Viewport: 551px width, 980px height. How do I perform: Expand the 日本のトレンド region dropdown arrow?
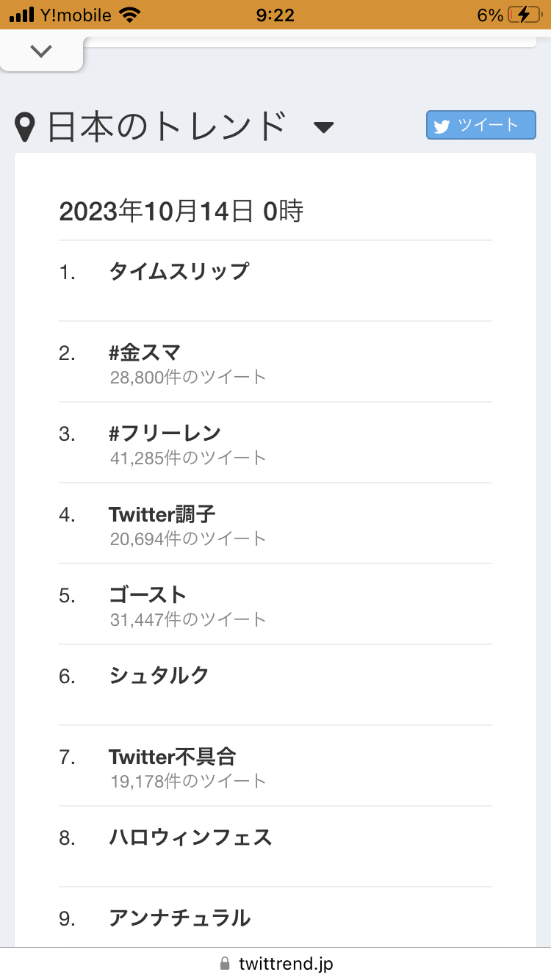[x=323, y=128]
